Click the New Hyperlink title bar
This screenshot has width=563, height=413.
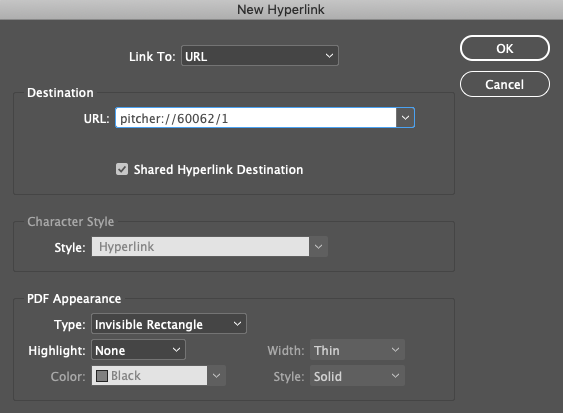(x=281, y=10)
